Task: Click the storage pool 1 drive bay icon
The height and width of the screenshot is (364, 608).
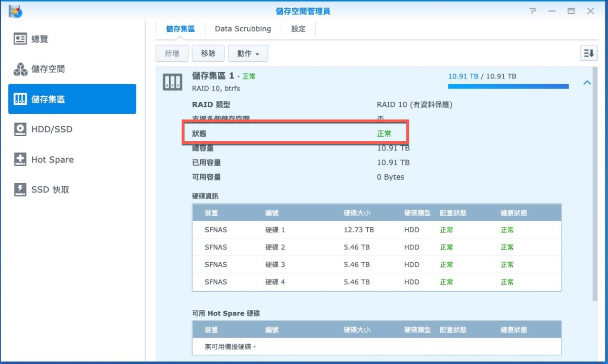Action: pyautogui.click(x=172, y=82)
